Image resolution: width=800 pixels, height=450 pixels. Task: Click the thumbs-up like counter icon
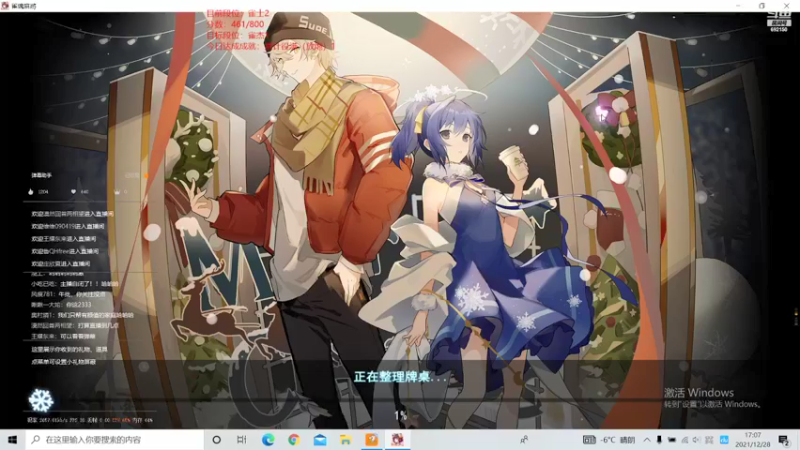point(31,192)
